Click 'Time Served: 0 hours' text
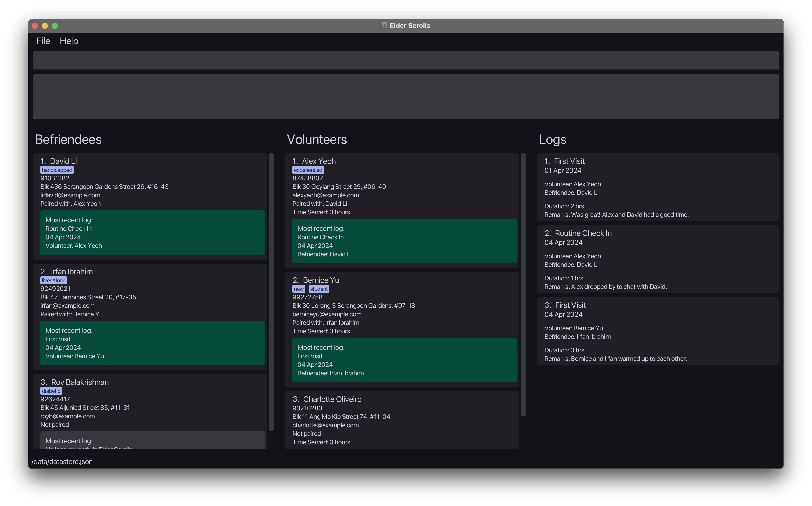This screenshot has width=812, height=506. (321, 442)
